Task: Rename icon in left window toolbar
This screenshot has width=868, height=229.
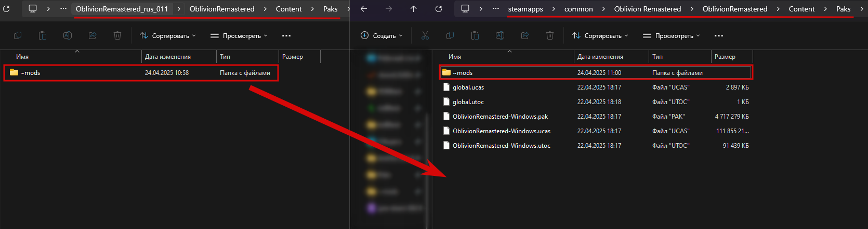Action: point(68,35)
